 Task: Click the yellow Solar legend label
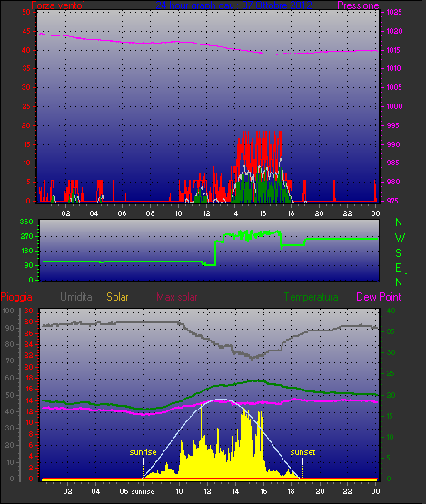point(117,297)
